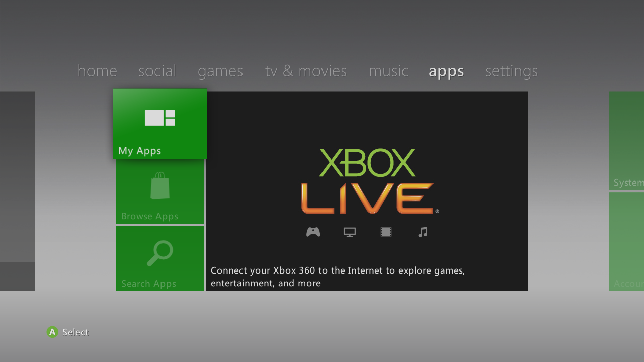The image size is (644, 362).
Task: Open the music tab
Action: (x=388, y=71)
